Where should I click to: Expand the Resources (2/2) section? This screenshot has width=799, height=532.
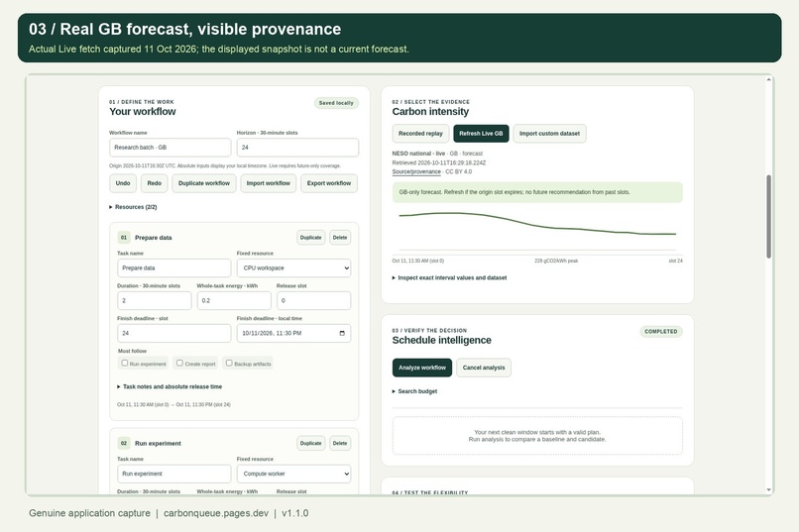(x=133, y=207)
